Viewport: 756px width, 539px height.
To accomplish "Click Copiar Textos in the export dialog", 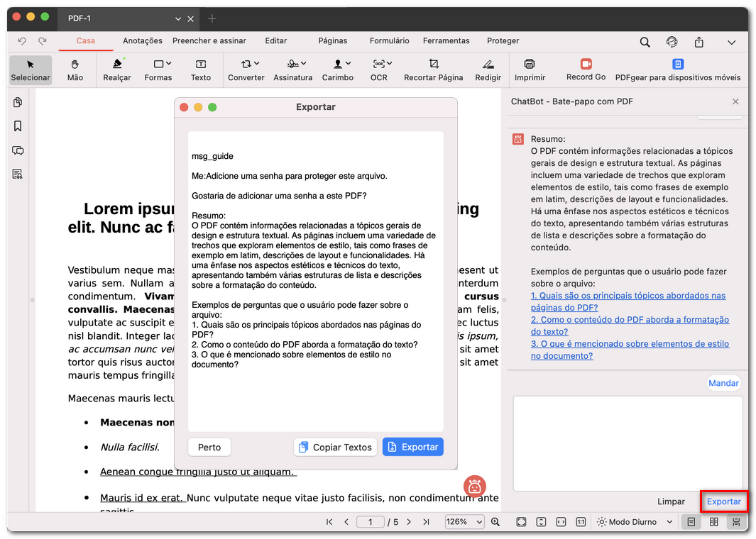I will pyautogui.click(x=335, y=448).
